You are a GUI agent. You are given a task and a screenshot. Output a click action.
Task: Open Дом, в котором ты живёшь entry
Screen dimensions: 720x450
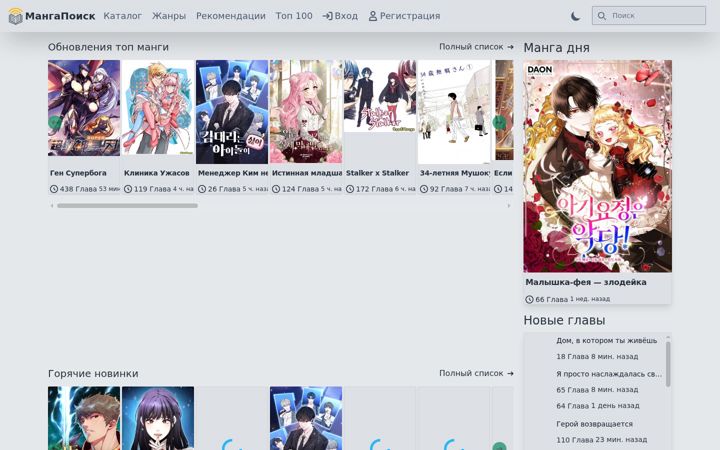tap(607, 341)
